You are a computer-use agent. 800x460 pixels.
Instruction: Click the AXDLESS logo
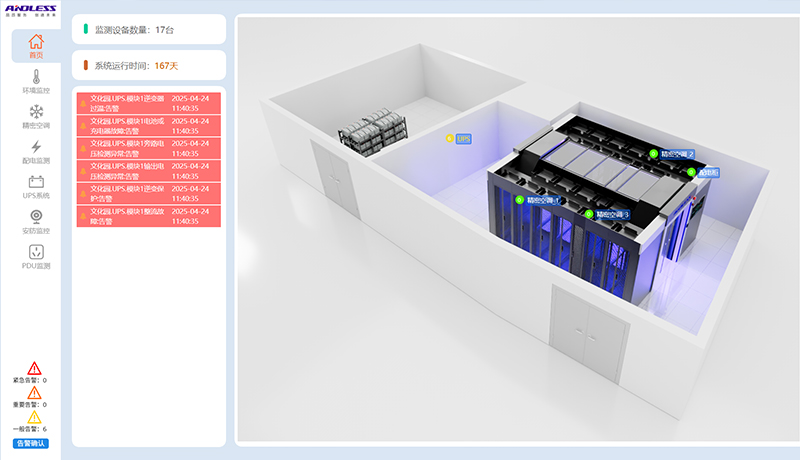coord(30,10)
